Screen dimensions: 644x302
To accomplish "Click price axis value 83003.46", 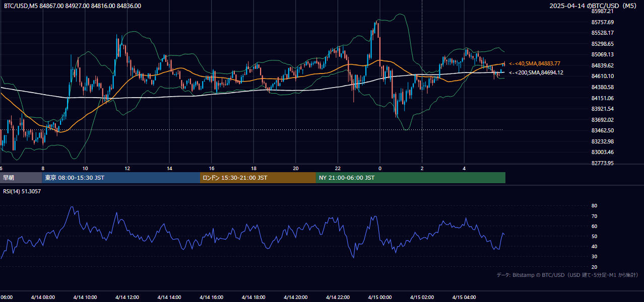I will click(x=602, y=152).
